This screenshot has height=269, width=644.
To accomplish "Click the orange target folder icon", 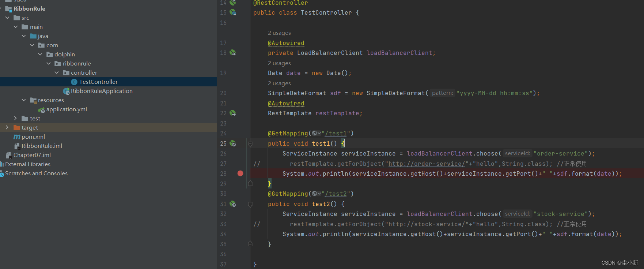I will point(17,128).
